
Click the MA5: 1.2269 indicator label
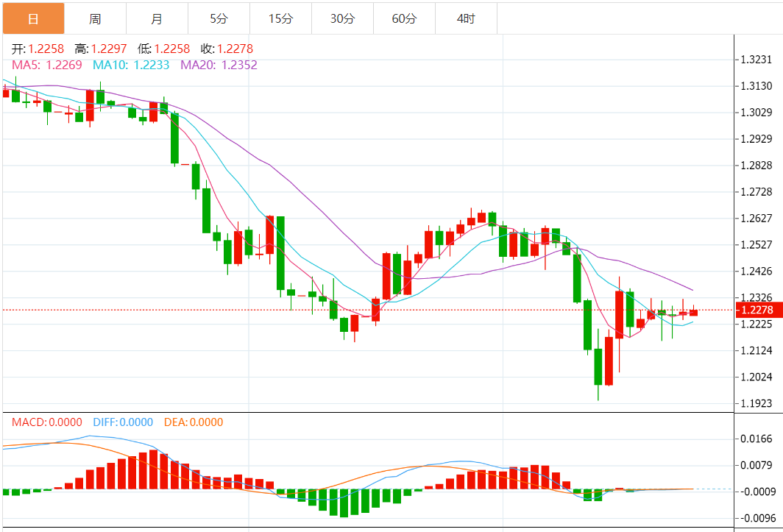click(x=47, y=65)
